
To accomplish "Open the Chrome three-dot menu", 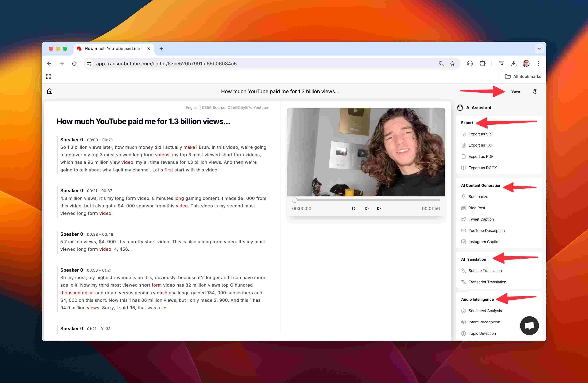I will 539,64.
